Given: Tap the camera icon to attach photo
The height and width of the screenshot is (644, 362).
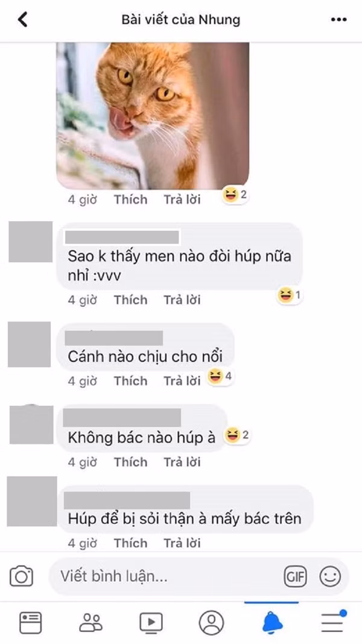Looking at the screenshot, I should tap(21, 576).
